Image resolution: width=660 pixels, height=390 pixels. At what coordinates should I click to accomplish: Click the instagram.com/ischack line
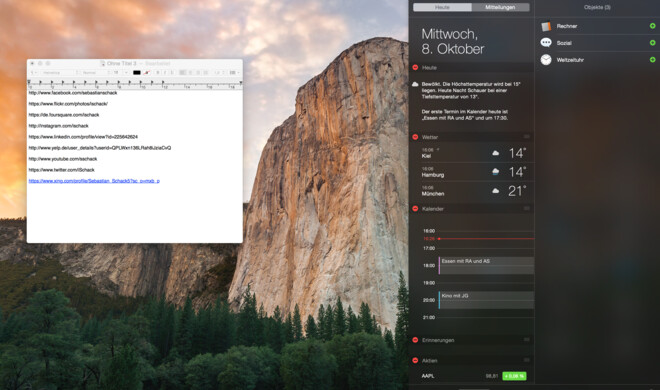pyautogui.click(x=59, y=125)
